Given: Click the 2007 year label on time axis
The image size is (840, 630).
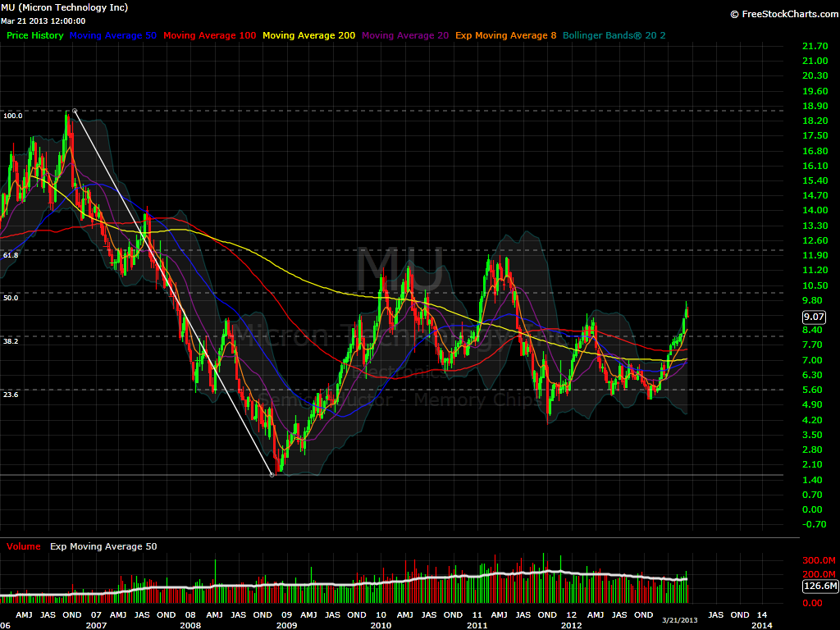Looking at the screenshot, I should [97, 625].
